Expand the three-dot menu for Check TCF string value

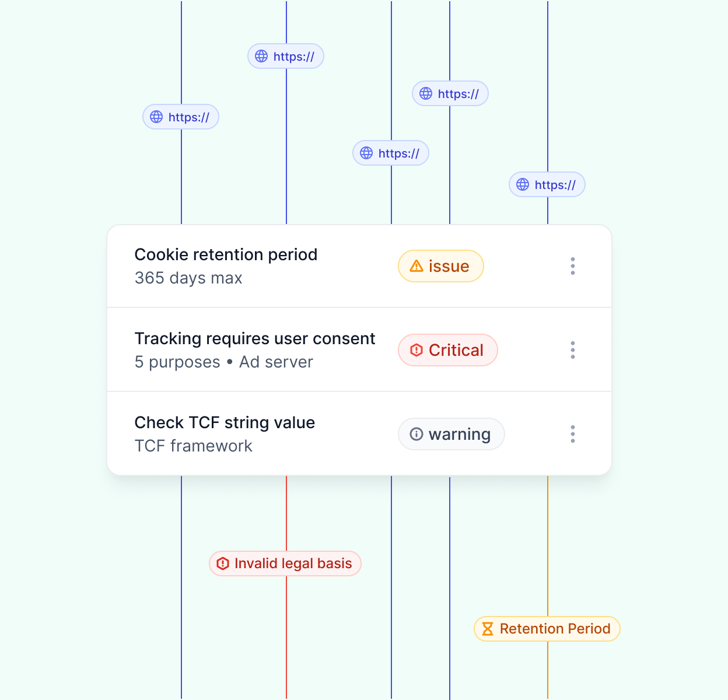(573, 434)
